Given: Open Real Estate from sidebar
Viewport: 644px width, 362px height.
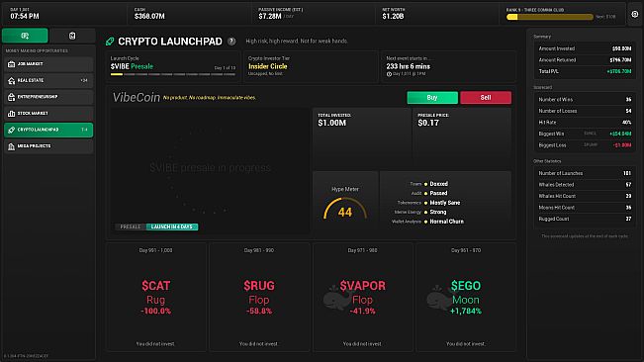Looking at the screenshot, I should click(48, 80).
